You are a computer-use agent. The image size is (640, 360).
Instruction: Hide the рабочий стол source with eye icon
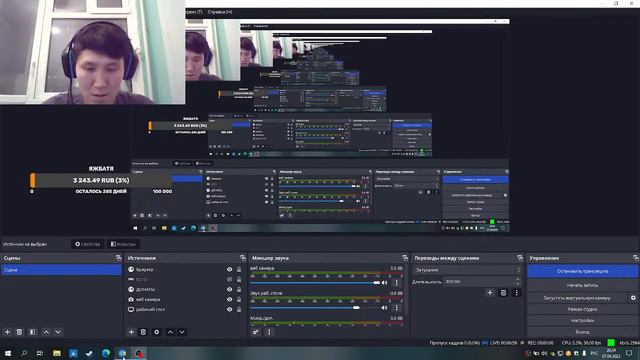229,309
